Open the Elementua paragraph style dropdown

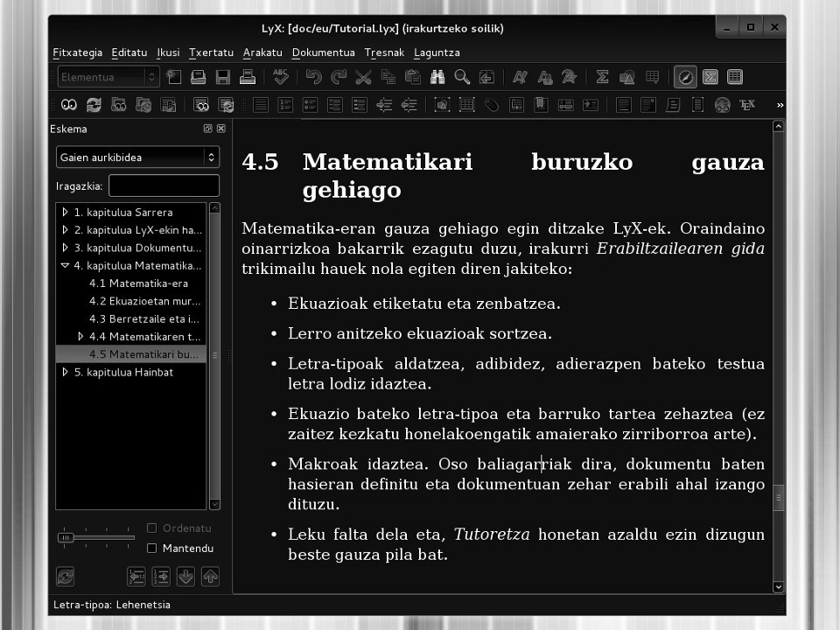tap(108, 77)
